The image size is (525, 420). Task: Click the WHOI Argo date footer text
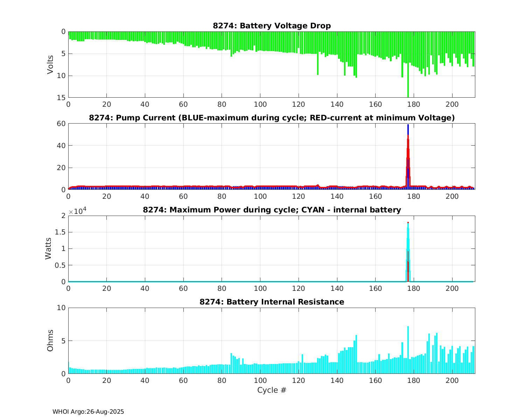pos(88,412)
